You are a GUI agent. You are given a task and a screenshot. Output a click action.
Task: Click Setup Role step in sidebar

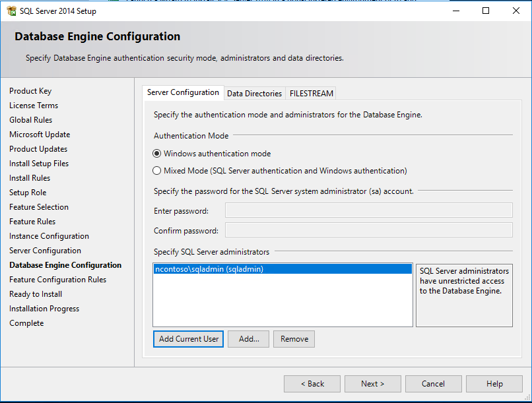click(28, 193)
